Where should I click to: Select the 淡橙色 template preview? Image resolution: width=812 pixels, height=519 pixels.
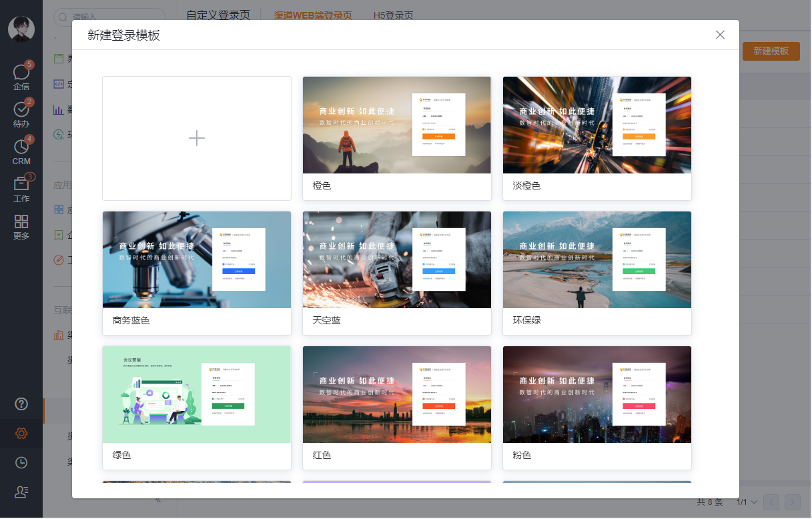point(597,125)
